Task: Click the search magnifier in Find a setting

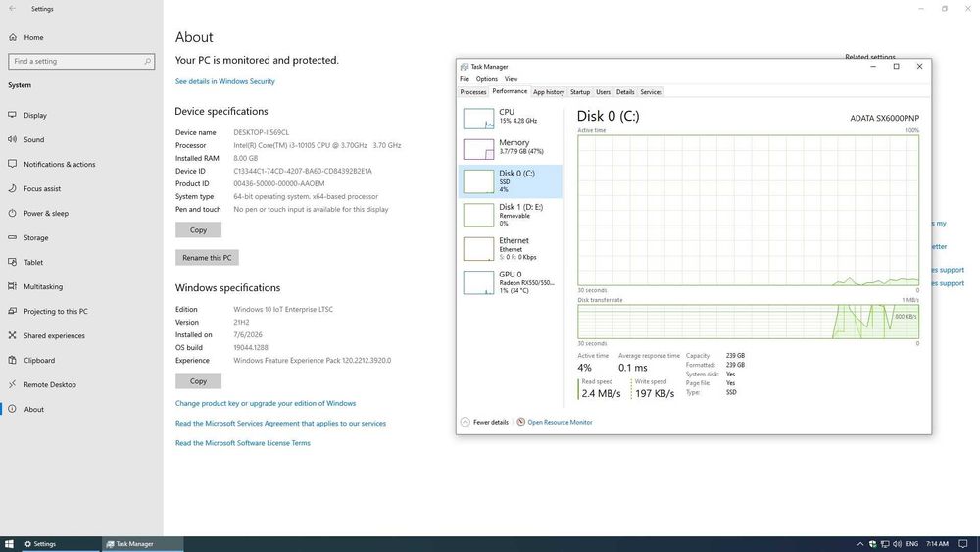Action: 148,61
